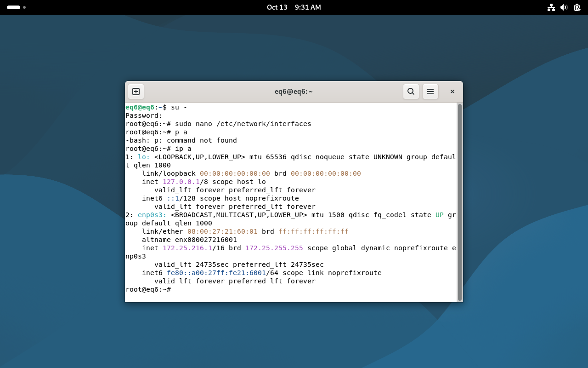Open the Oct 13 9:31 AM clock menu
This screenshot has width=588, height=368.
[294, 7]
